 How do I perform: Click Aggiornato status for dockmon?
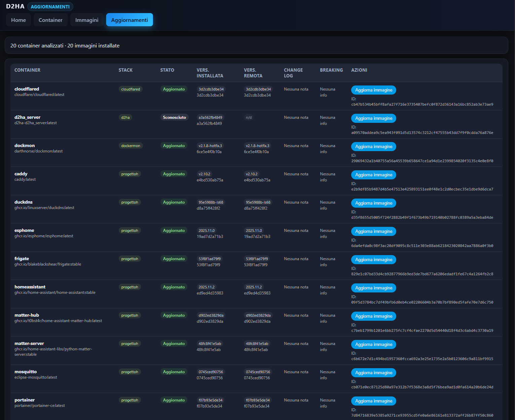coord(174,146)
